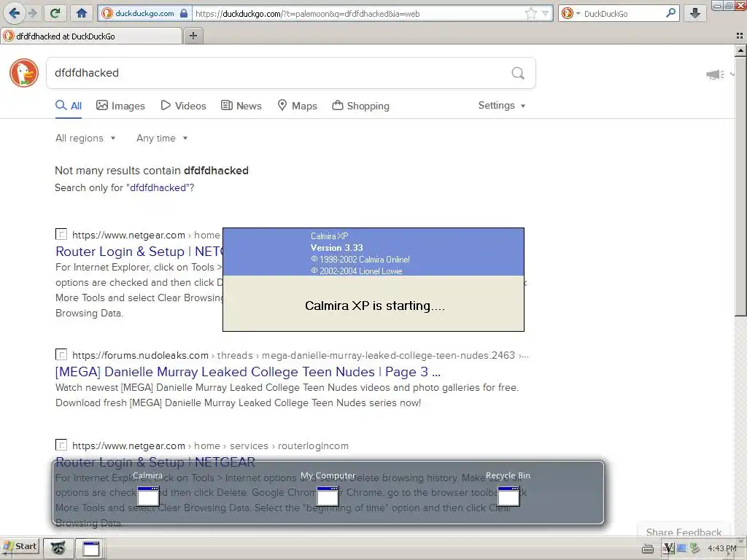Image resolution: width=747 pixels, height=560 pixels.
Task: Click the Share Feedback button
Action: [x=684, y=532]
